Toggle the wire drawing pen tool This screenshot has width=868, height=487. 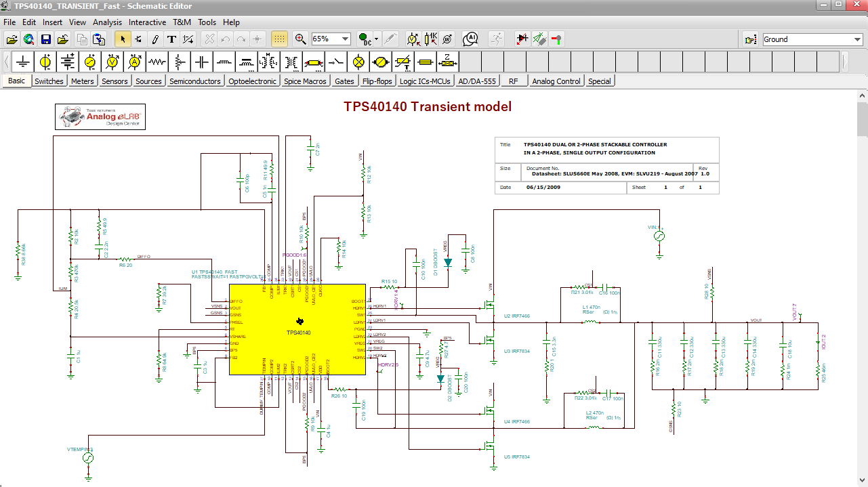(155, 39)
